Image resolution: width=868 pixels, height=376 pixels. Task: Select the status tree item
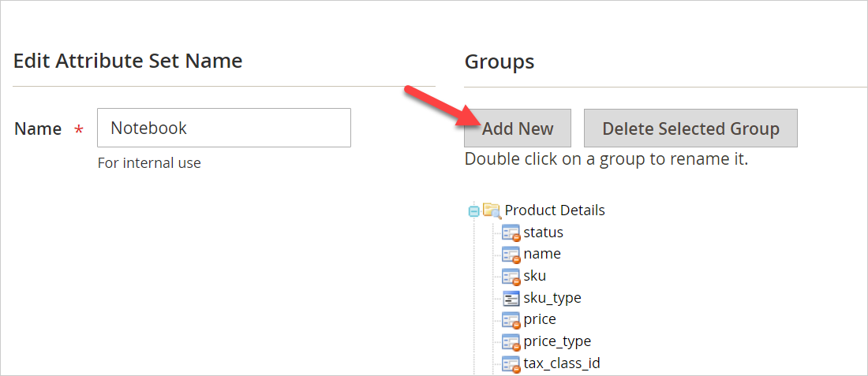pyautogui.click(x=543, y=233)
